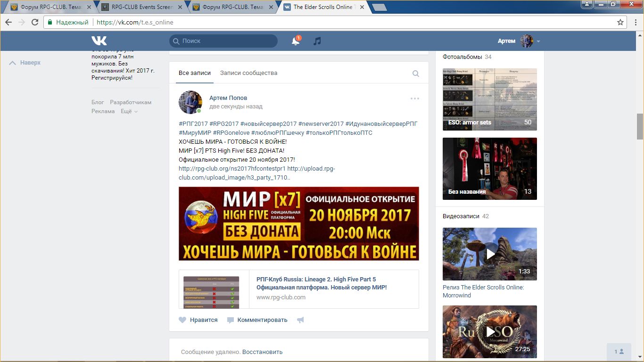This screenshot has width=644, height=362.
Task: Open the post options three-dot menu
Action: click(415, 99)
